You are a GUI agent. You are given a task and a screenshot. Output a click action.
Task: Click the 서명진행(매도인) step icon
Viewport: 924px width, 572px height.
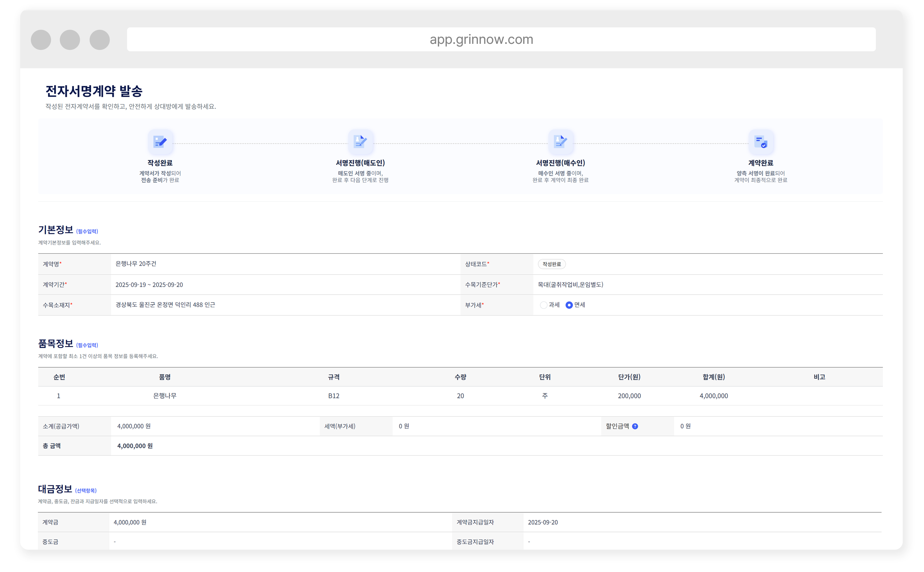[360, 142]
